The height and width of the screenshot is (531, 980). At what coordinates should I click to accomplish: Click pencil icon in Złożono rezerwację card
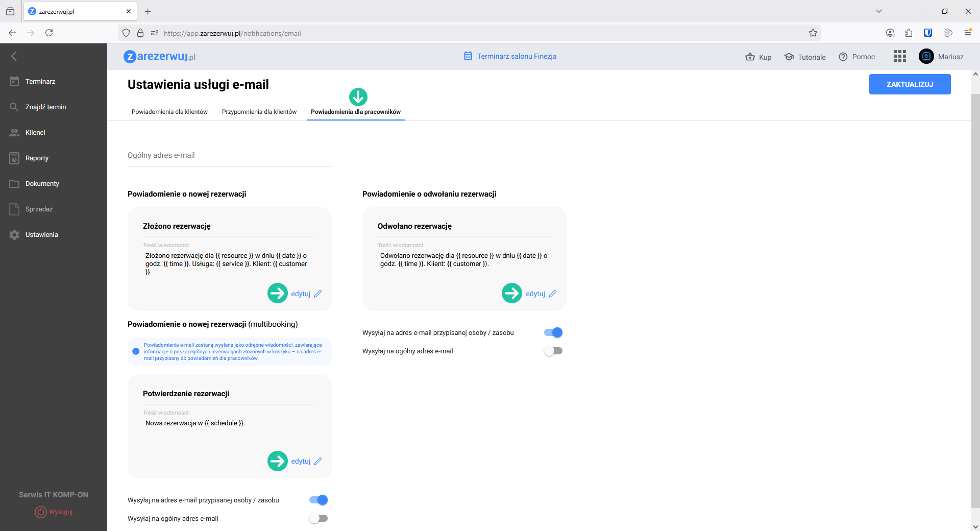(x=318, y=294)
